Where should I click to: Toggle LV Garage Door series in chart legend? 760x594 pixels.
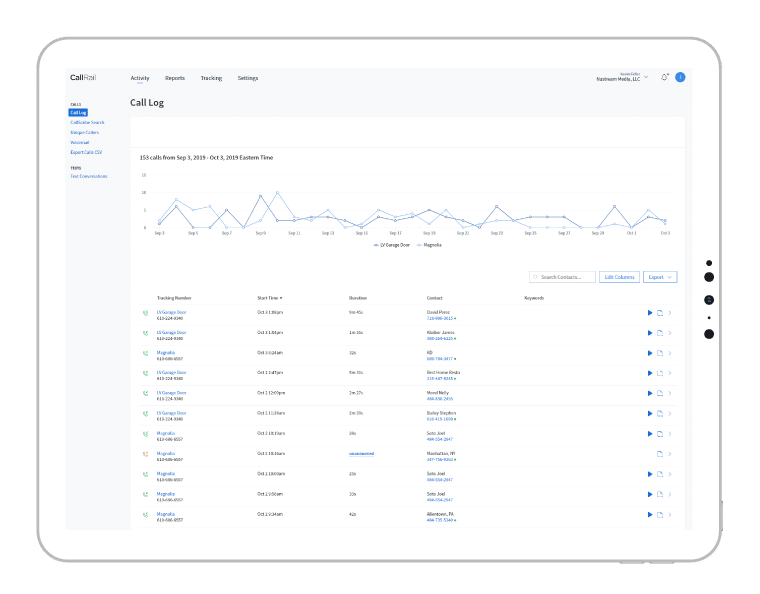click(391, 245)
